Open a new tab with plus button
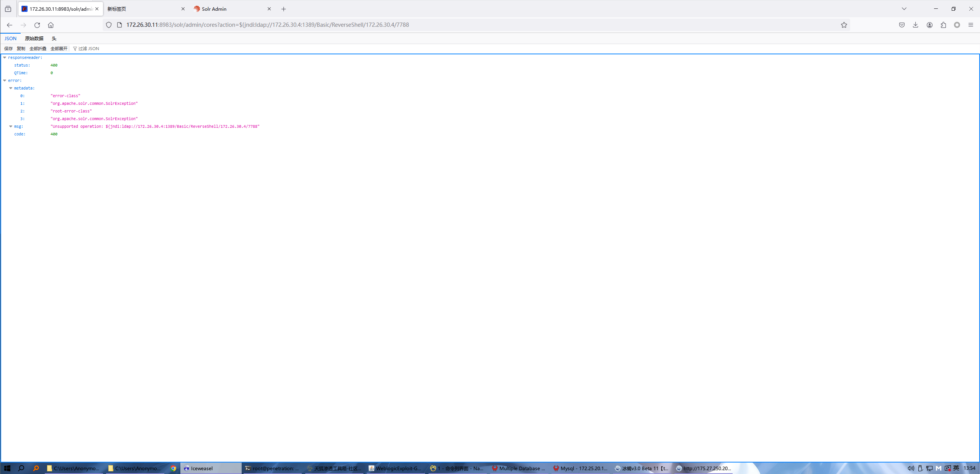Viewport: 980px width, 474px height. (x=283, y=9)
